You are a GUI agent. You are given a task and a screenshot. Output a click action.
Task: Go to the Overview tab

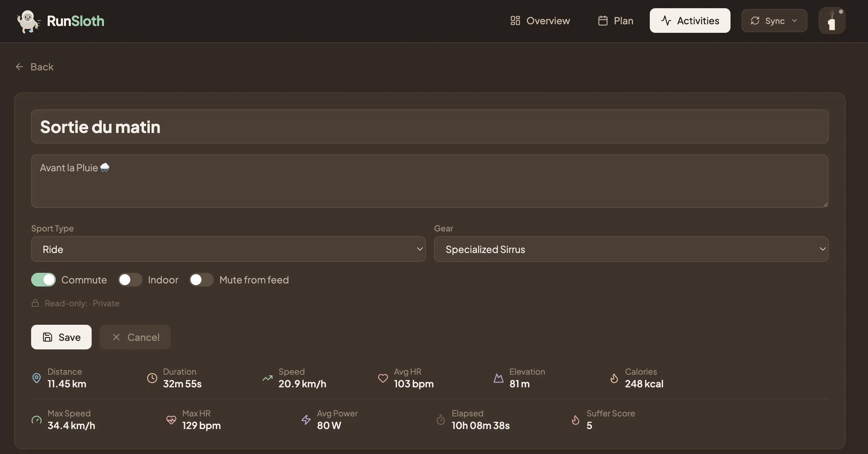[x=540, y=21]
